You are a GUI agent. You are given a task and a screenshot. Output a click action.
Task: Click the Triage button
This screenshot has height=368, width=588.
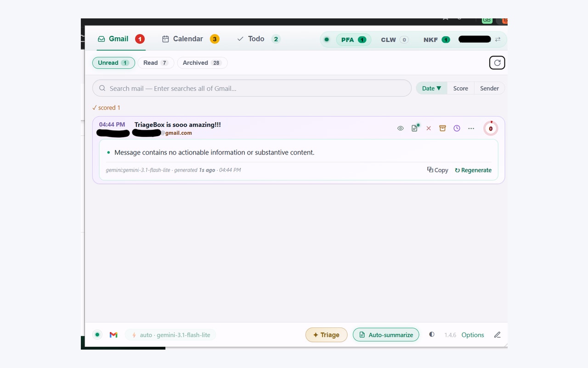pyautogui.click(x=326, y=335)
